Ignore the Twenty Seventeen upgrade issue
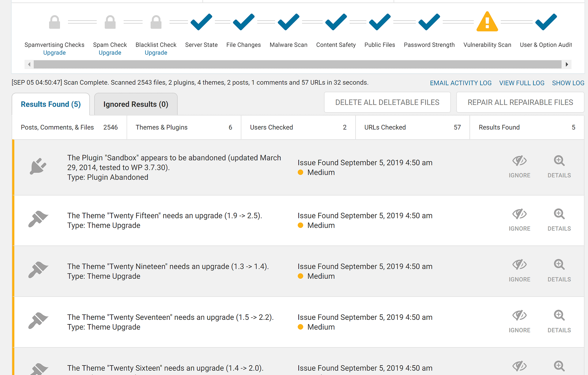The width and height of the screenshot is (588, 375). click(519, 322)
